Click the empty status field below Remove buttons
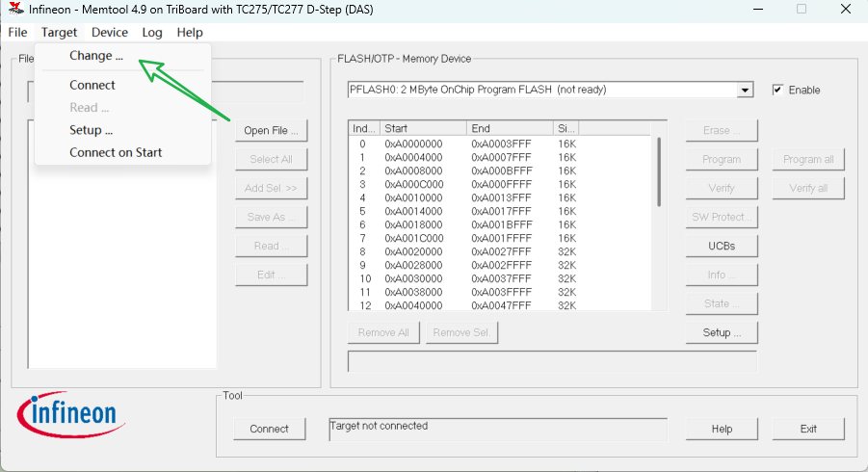The width and height of the screenshot is (868, 472). tap(552, 361)
